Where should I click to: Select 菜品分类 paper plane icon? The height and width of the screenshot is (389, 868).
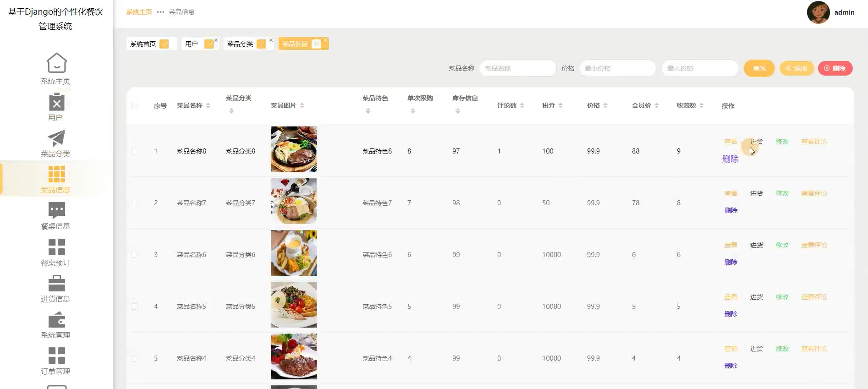[56, 138]
